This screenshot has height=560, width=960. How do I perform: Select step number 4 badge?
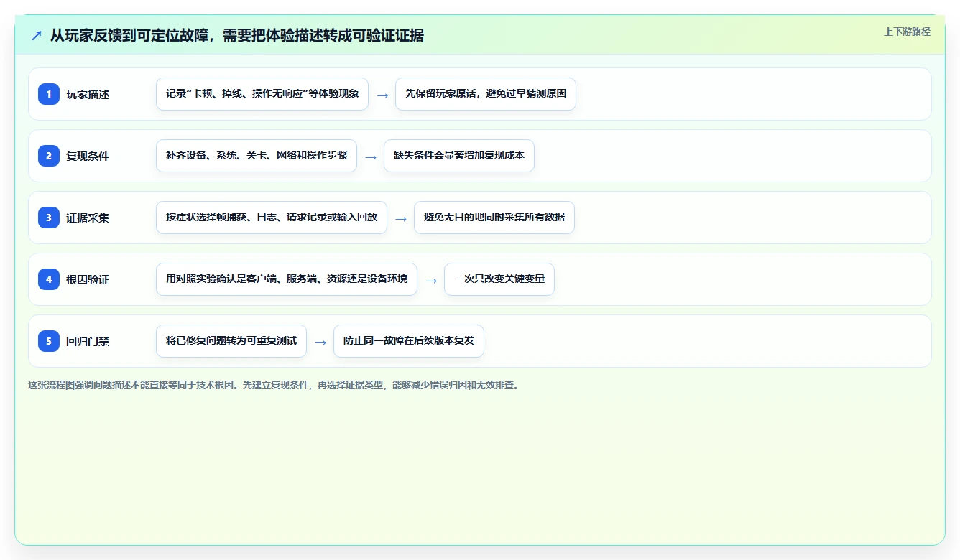tap(49, 279)
